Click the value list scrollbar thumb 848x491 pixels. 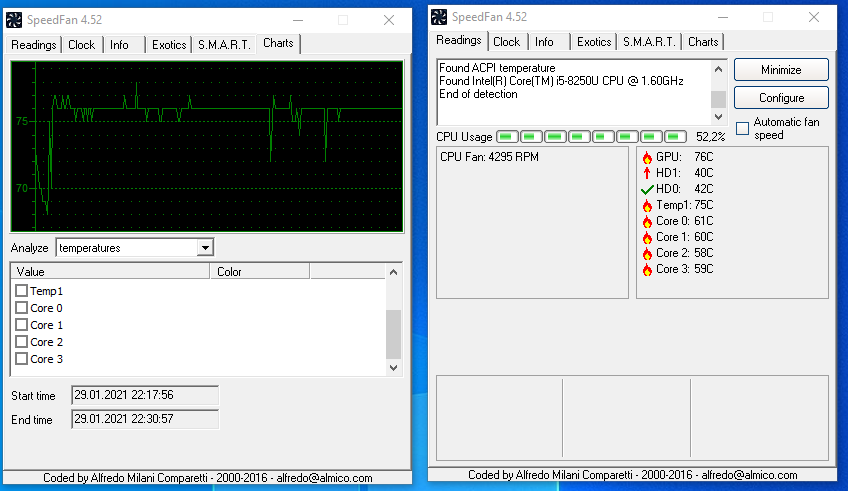pos(394,334)
